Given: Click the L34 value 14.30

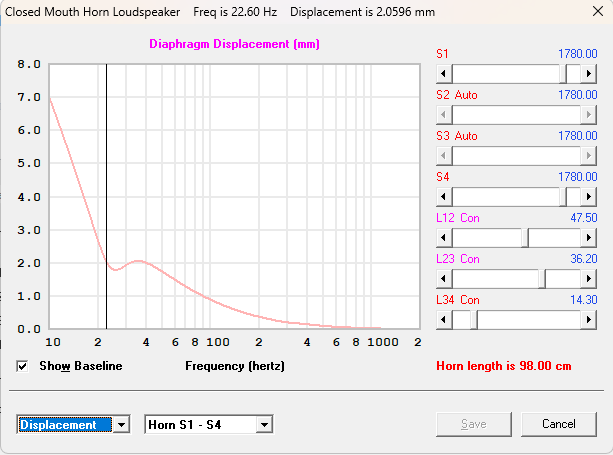Looking at the screenshot, I should [584, 300].
